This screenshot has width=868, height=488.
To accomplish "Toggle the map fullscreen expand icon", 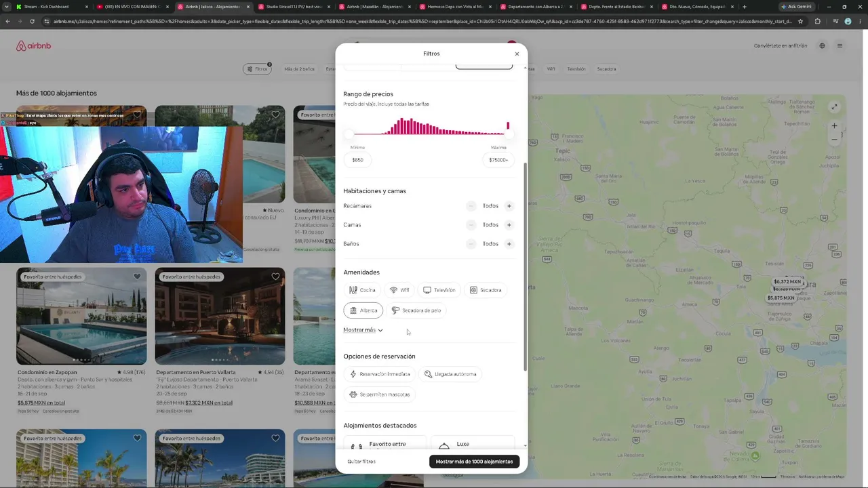I will [x=834, y=106].
